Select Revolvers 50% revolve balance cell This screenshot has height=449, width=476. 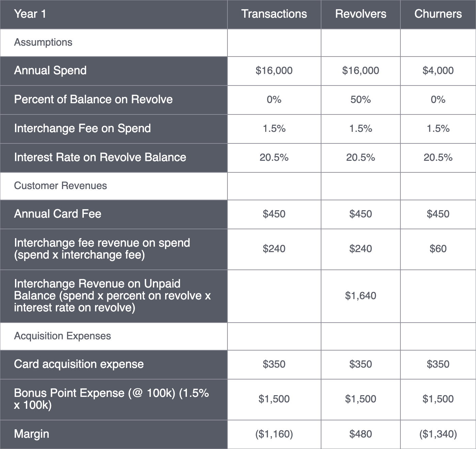coord(361,100)
